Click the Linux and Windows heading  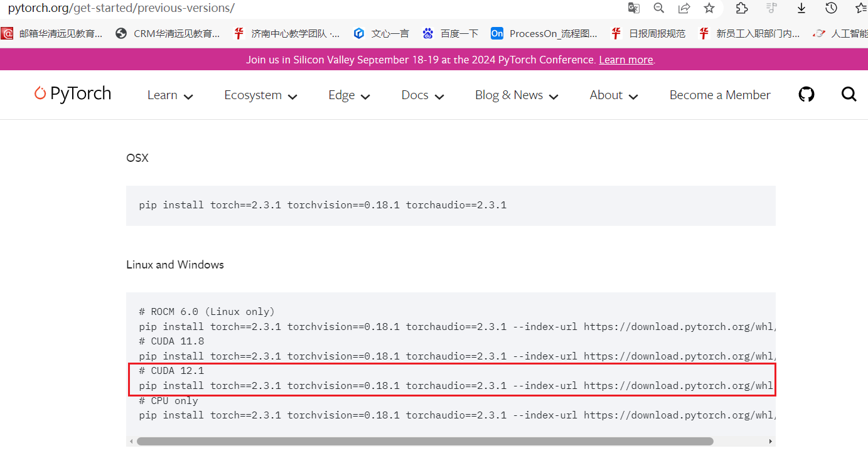(x=175, y=265)
